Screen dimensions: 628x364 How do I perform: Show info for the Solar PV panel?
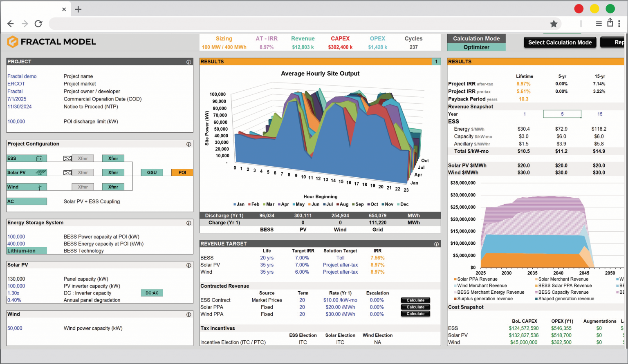188,265
